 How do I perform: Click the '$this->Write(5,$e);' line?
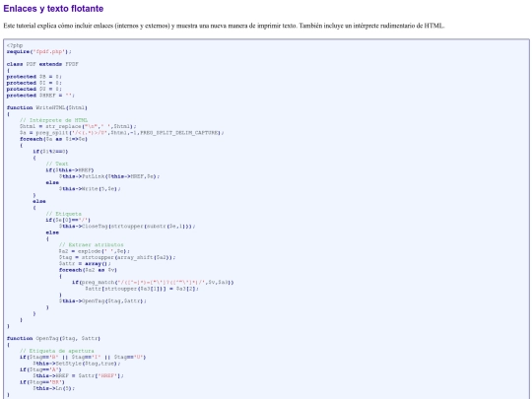tap(90, 188)
